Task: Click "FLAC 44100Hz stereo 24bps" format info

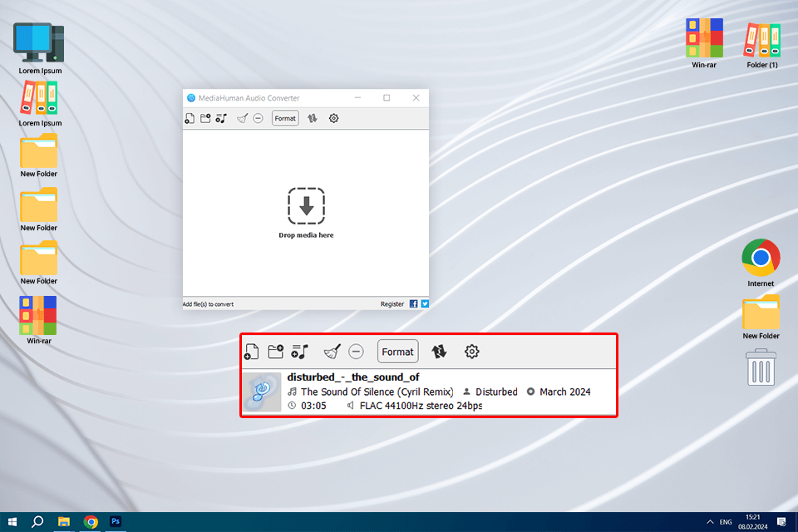Action: (x=421, y=406)
